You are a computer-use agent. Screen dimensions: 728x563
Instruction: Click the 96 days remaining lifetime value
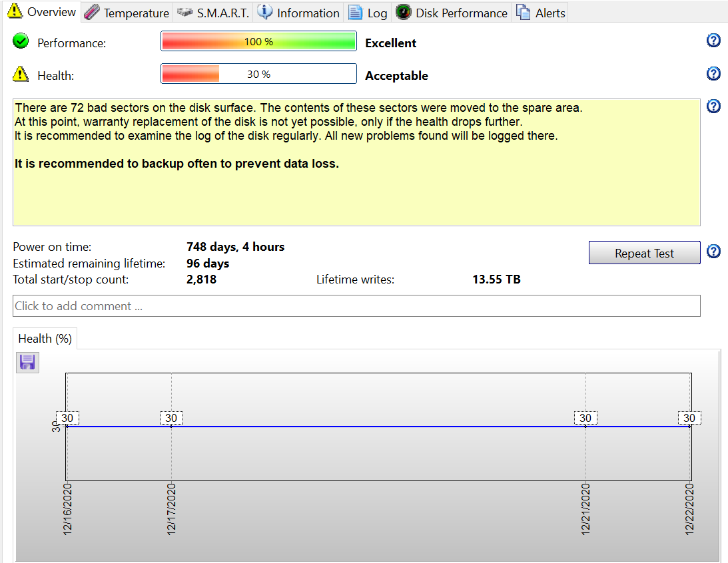[x=208, y=264]
